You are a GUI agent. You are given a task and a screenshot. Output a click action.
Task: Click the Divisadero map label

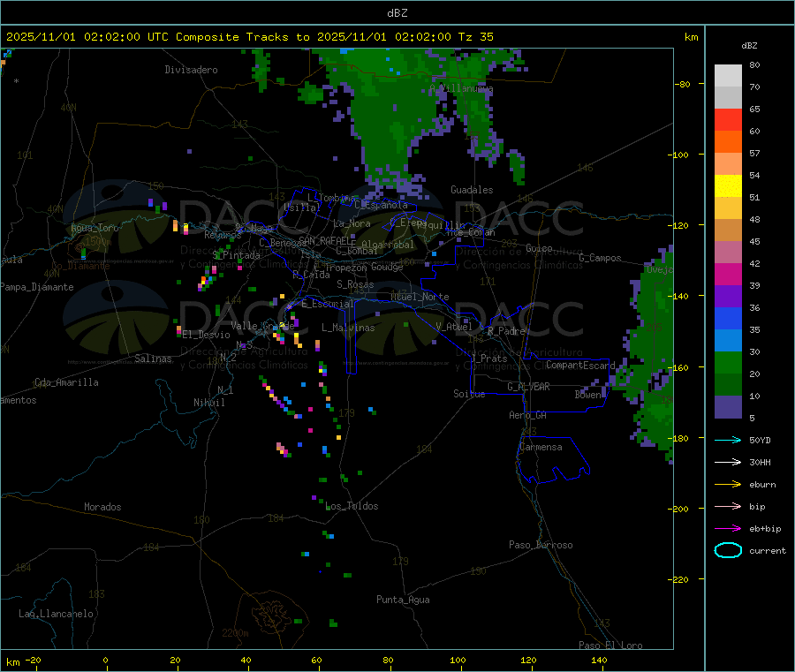[x=191, y=70]
